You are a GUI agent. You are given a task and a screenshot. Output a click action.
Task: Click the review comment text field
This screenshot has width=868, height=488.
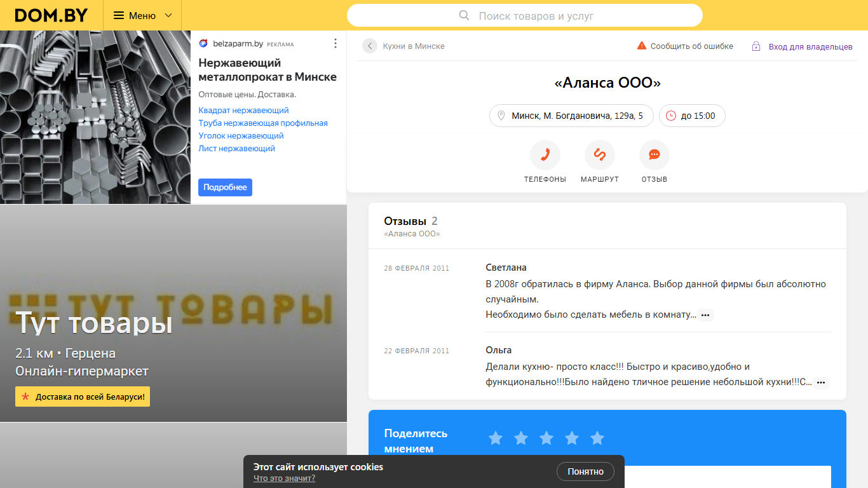click(658, 477)
